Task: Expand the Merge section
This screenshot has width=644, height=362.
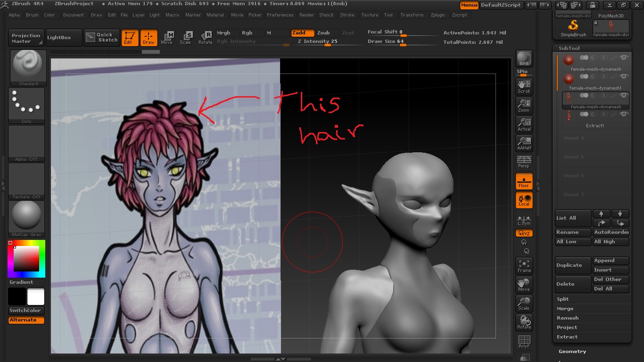Action: pos(565,308)
